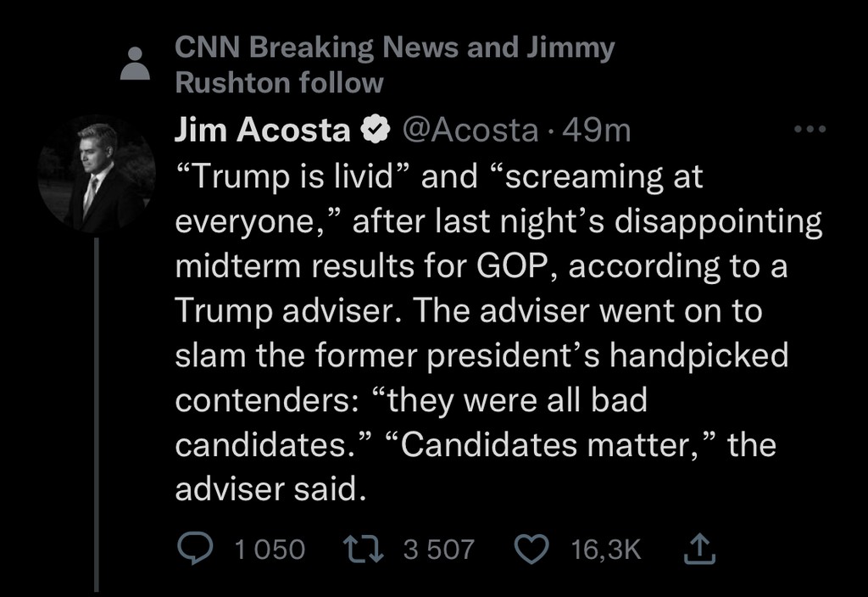Click the "Candidates matter" quote text
Image resolution: width=868 pixels, height=597 pixels.
(542, 444)
